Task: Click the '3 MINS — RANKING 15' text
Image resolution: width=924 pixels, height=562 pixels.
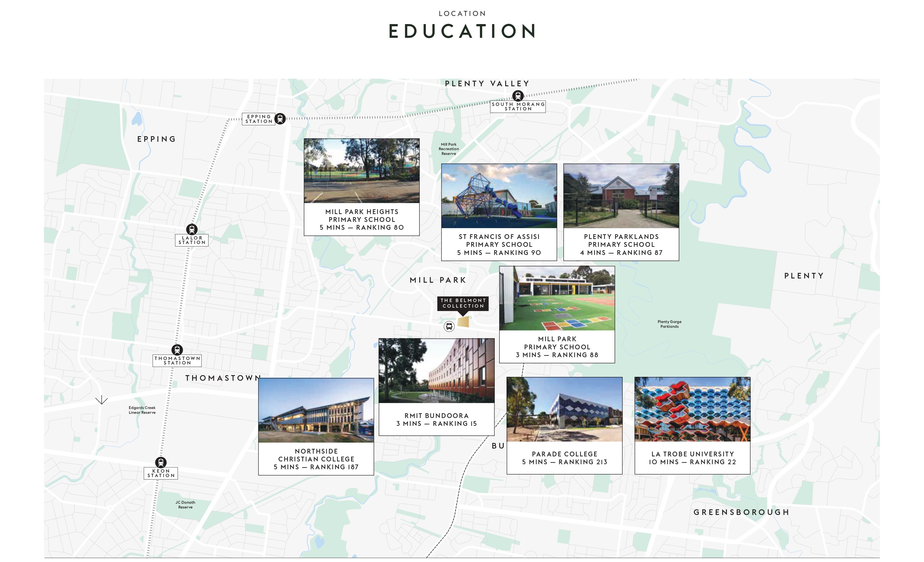Action: pos(437,424)
